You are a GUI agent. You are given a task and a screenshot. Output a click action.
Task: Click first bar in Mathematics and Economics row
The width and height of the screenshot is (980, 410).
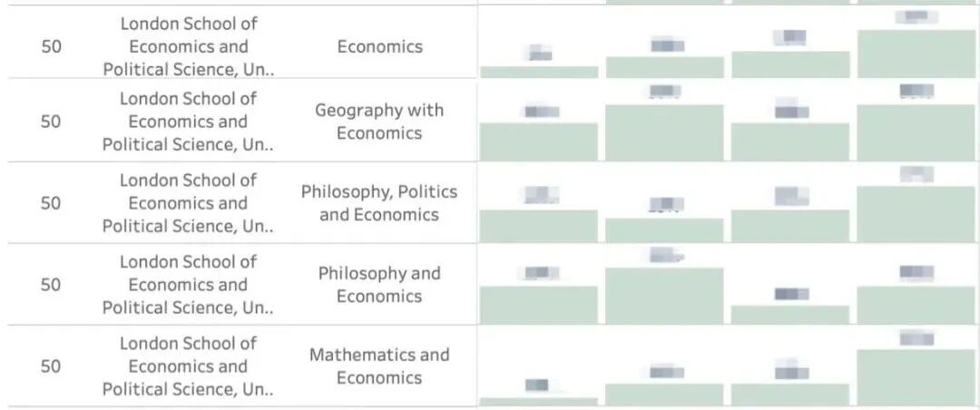click(539, 401)
